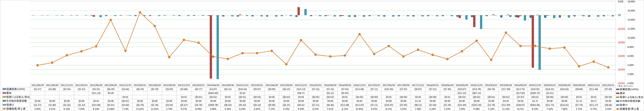Click the tall teal 投資CF bar for 2014/06/30

(218, 47)
